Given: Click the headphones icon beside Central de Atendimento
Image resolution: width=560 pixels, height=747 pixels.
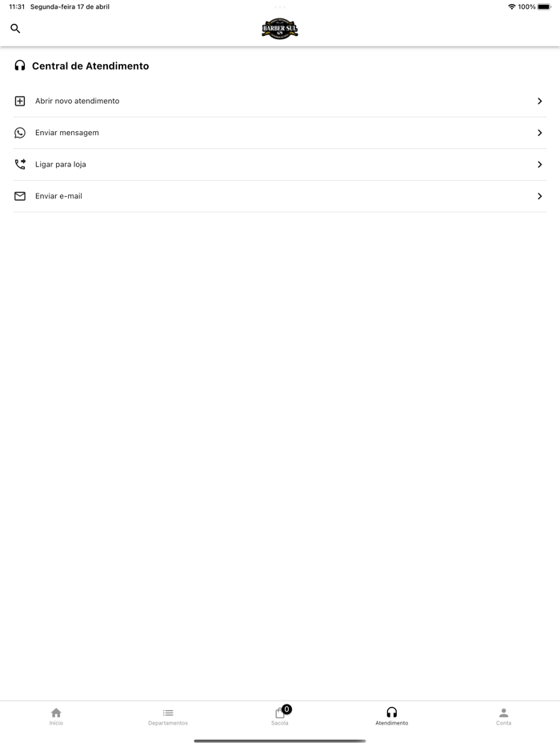Looking at the screenshot, I should point(20,66).
